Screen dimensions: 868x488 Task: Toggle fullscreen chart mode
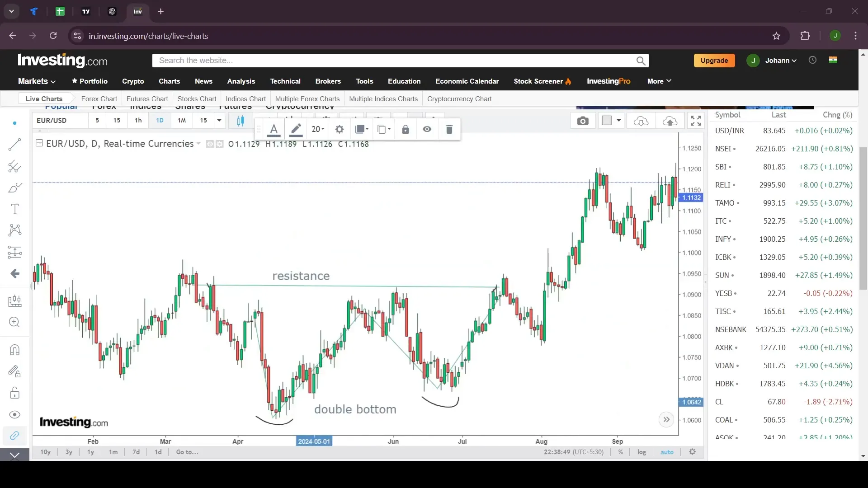pos(696,121)
